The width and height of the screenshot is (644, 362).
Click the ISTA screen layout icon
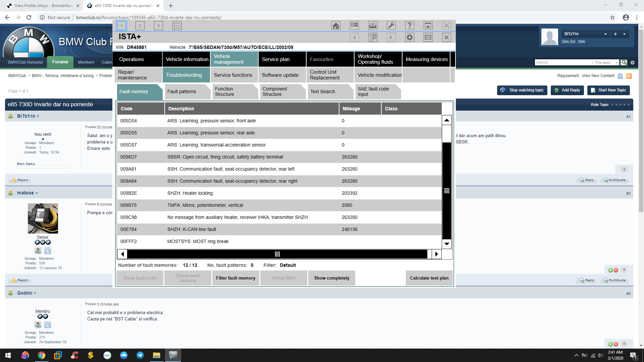(x=354, y=25)
